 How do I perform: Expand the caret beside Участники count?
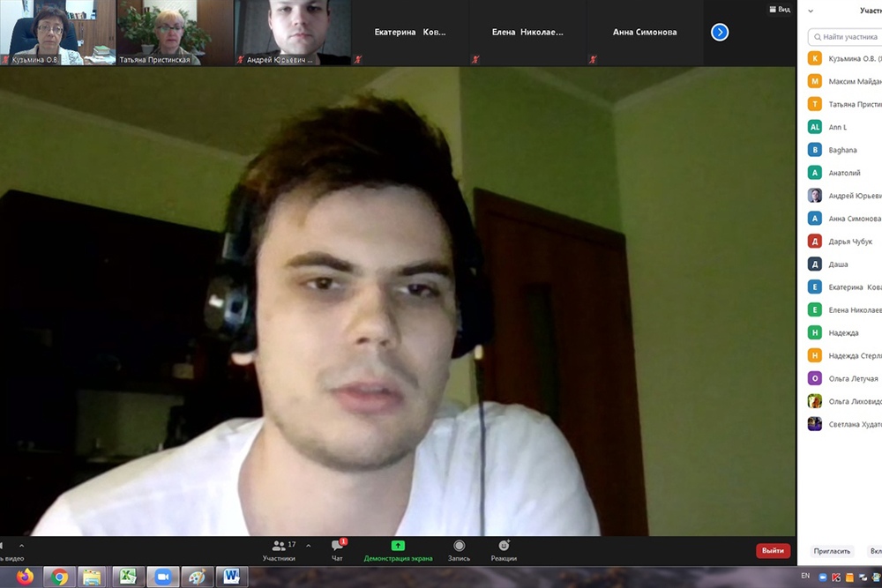click(308, 546)
